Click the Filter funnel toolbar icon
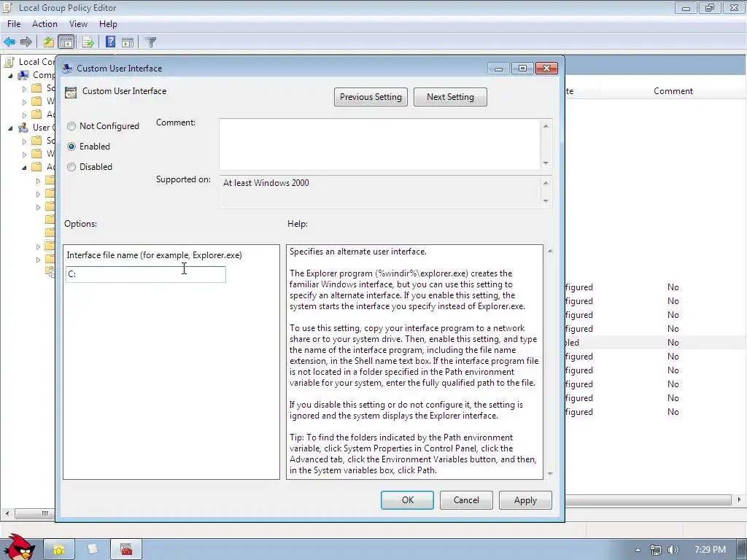 tap(150, 42)
